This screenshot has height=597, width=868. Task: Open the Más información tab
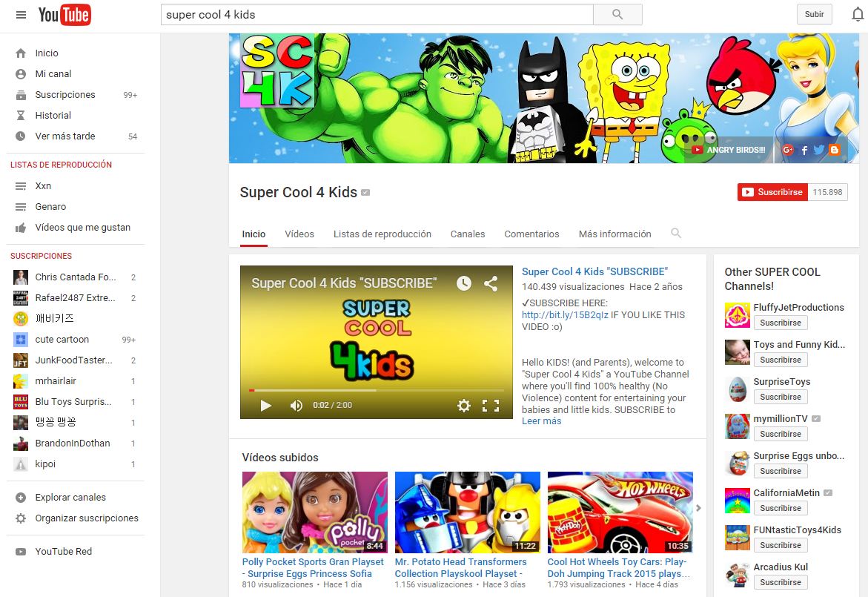click(614, 234)
